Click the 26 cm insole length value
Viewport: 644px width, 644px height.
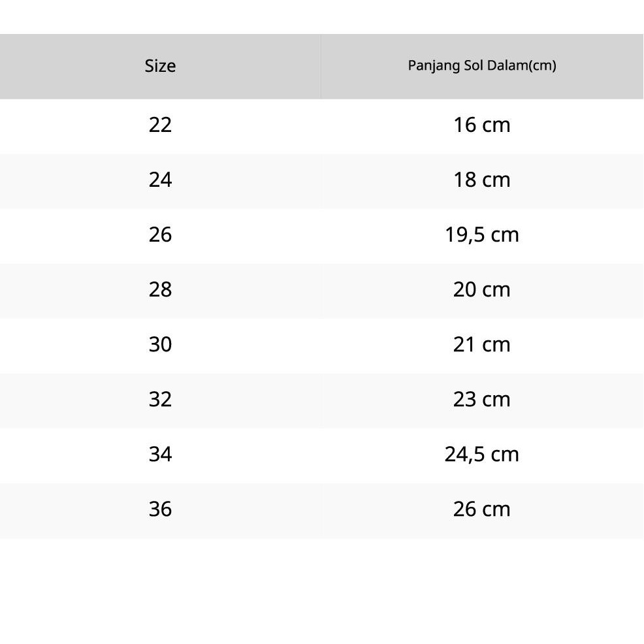point(482,509)
